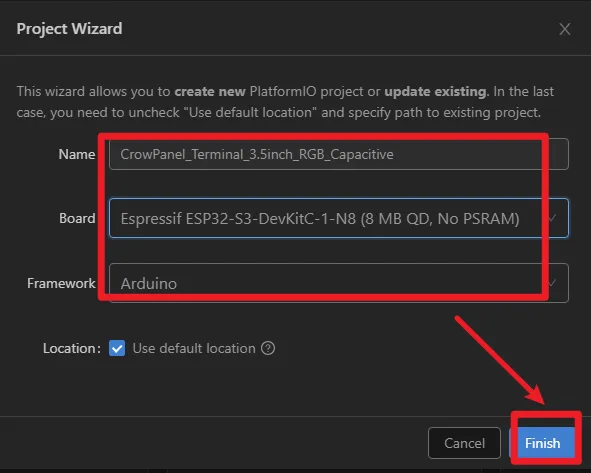This screenshot has width=591, height=473.
Task: Select the Framework field label
Action: [61, 283]
